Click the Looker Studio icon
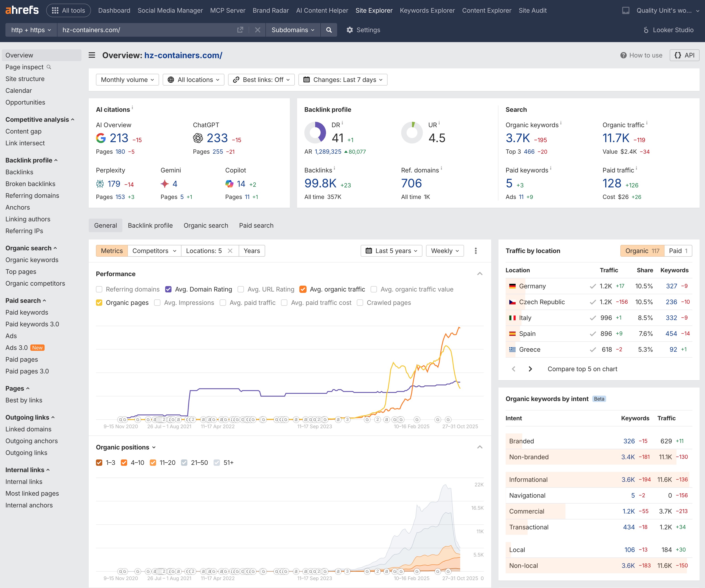The width and height of the screenshot is (705, 588). pyautogui.click(x=646, y=30)
